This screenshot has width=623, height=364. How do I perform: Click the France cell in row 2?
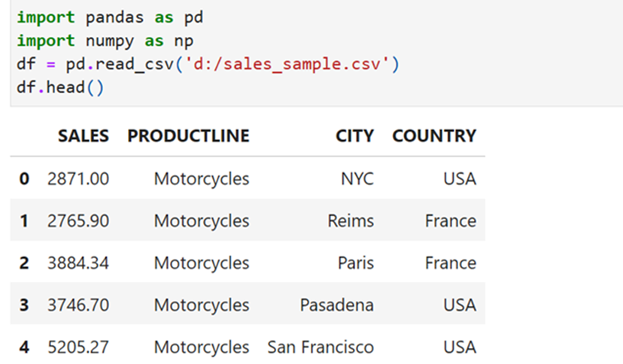point(451,262)
